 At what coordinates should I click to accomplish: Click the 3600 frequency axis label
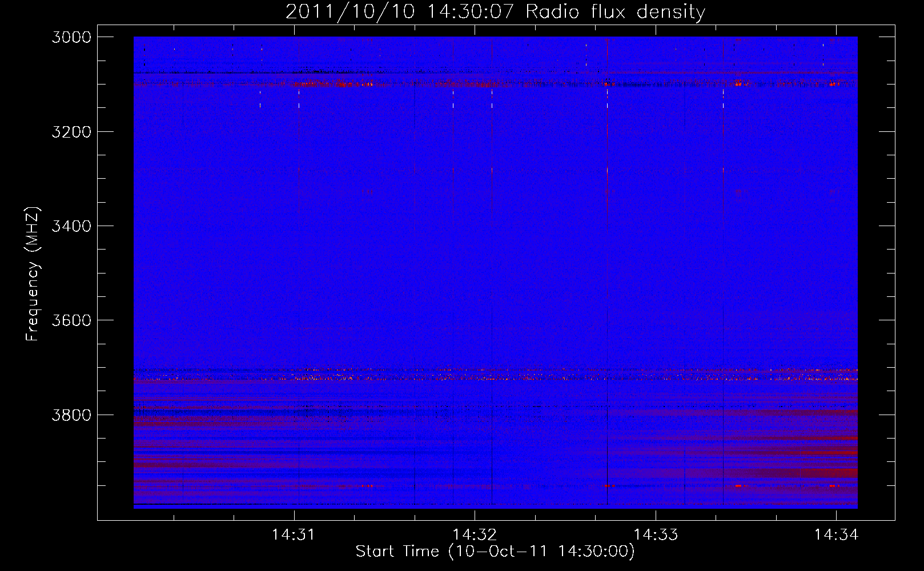tap(71, 320)
